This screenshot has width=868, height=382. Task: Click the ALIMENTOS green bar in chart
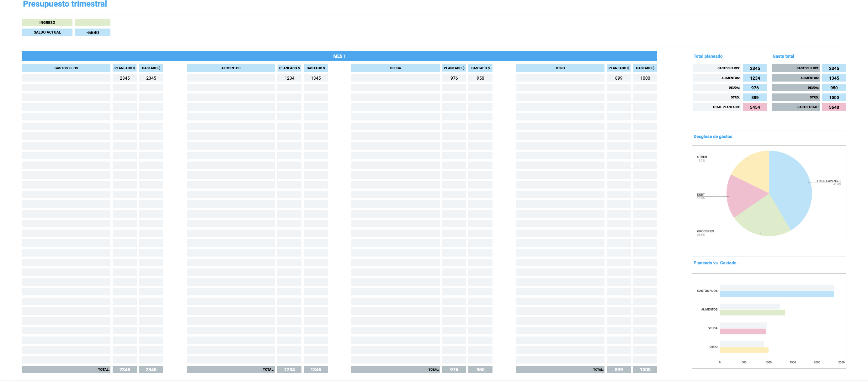[x=753, y=313]
